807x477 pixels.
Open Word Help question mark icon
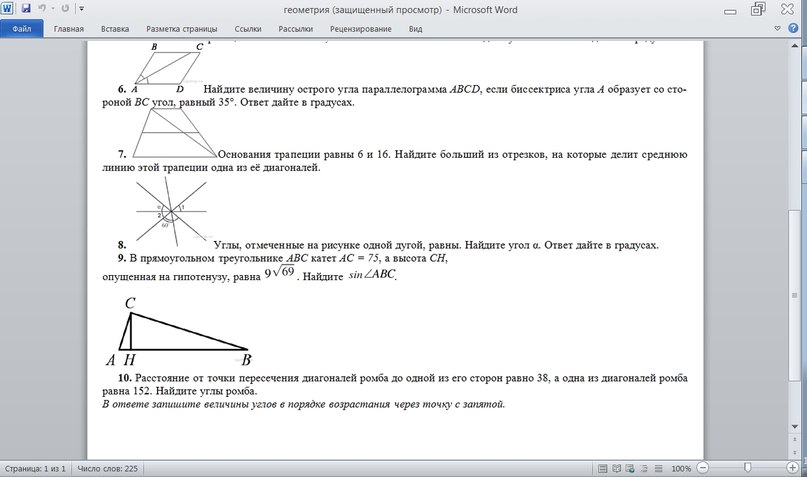pyautogui.click(x=793, y=28)
